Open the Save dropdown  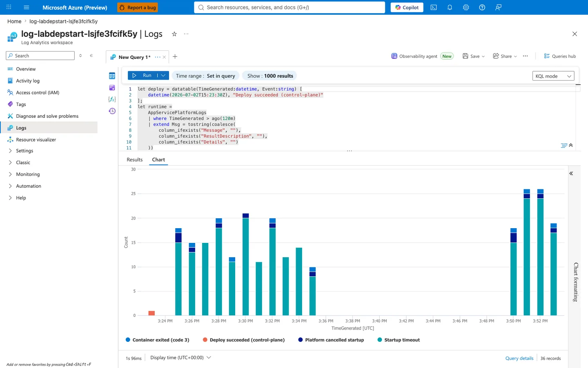(474, 56)
